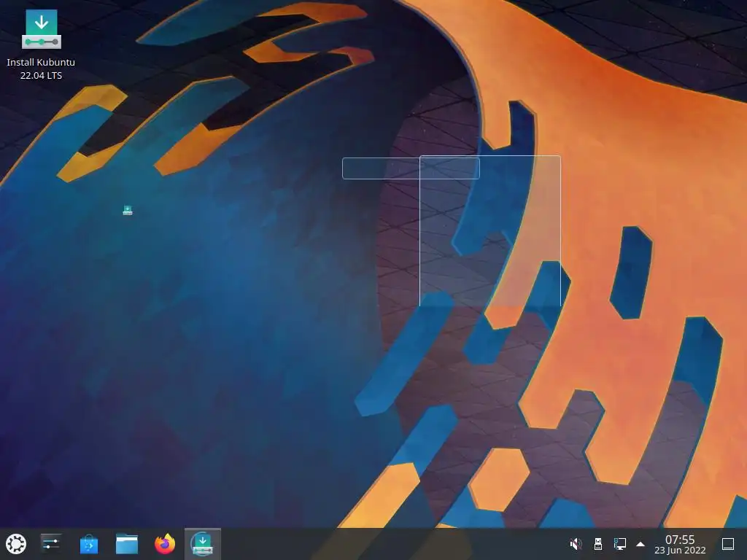The width and height of the screenshot is (747, 560).
Task: Open the Install Kubuntu 22.04 LTS desktop icon
Action: coord(41,44)
